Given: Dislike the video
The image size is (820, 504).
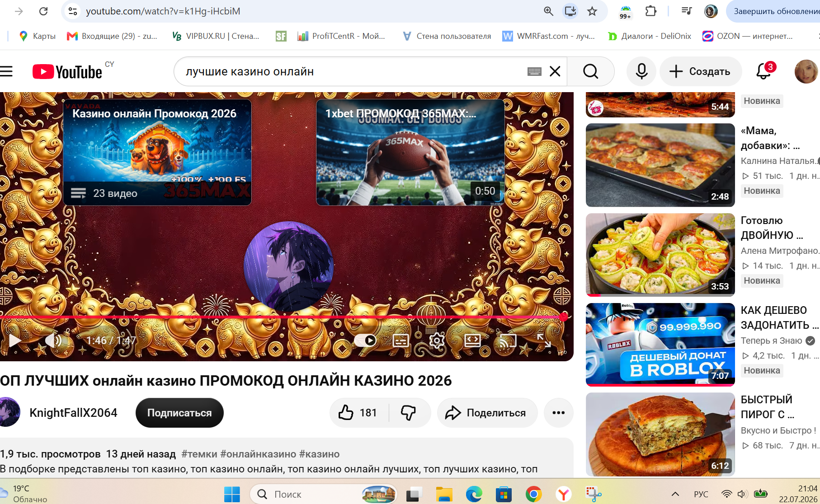Looking at the screenshot, I should coord(409,413).
